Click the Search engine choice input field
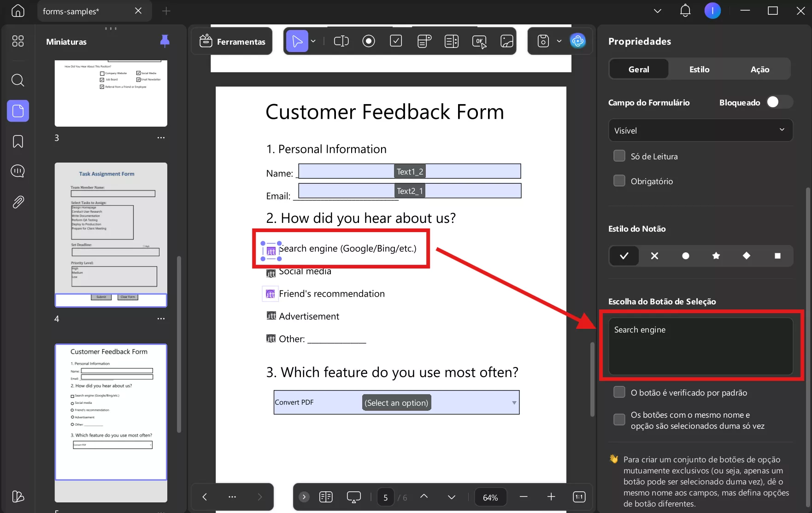Screen dimensions: 812x513 [700, 346]
